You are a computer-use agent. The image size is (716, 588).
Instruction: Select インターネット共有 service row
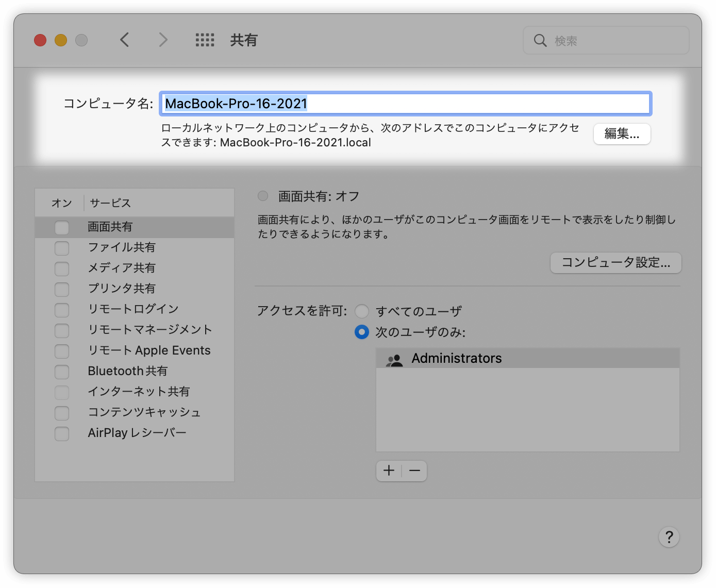point(135,392)
